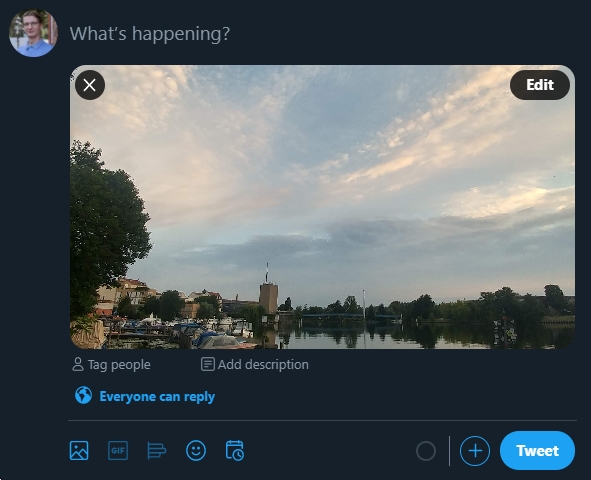
Task: Open the schedule tweet calendar icon
Action: pyautogui.click(x=235, y=451)
